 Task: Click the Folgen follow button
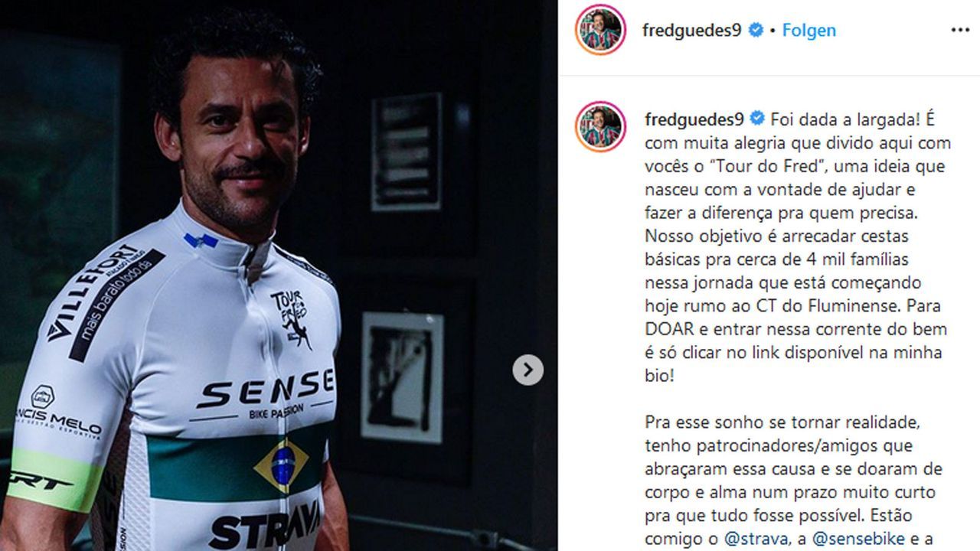pos(809,31)
